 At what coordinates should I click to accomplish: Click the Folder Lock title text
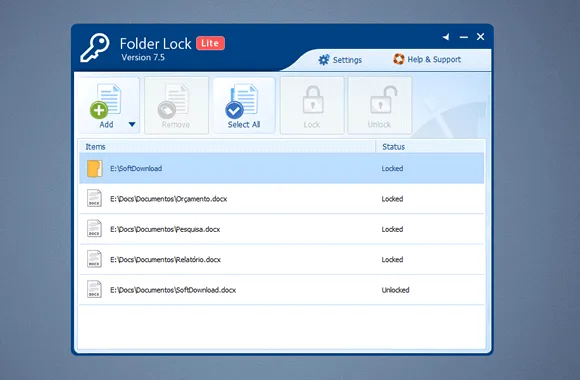pos(155,44)
